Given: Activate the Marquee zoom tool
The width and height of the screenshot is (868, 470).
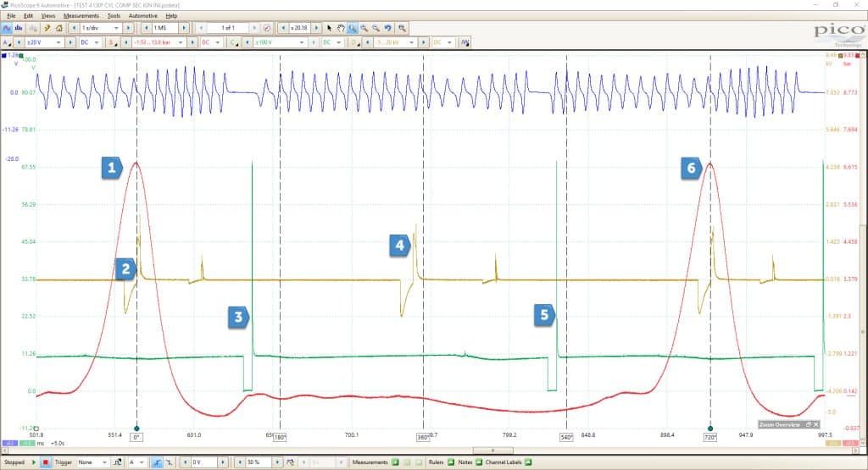Looking at the screenshot, I should (352, 28).
